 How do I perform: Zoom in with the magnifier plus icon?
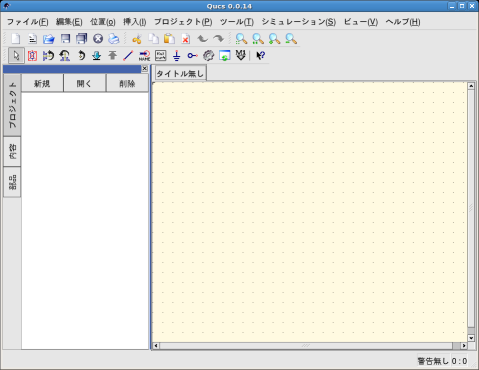(x=274, y=39)
